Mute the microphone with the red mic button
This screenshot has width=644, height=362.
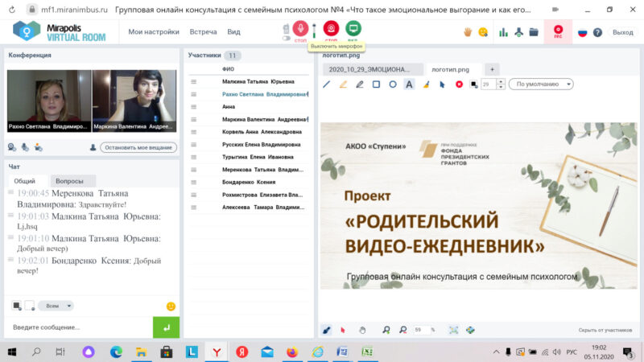click(300, 28)
